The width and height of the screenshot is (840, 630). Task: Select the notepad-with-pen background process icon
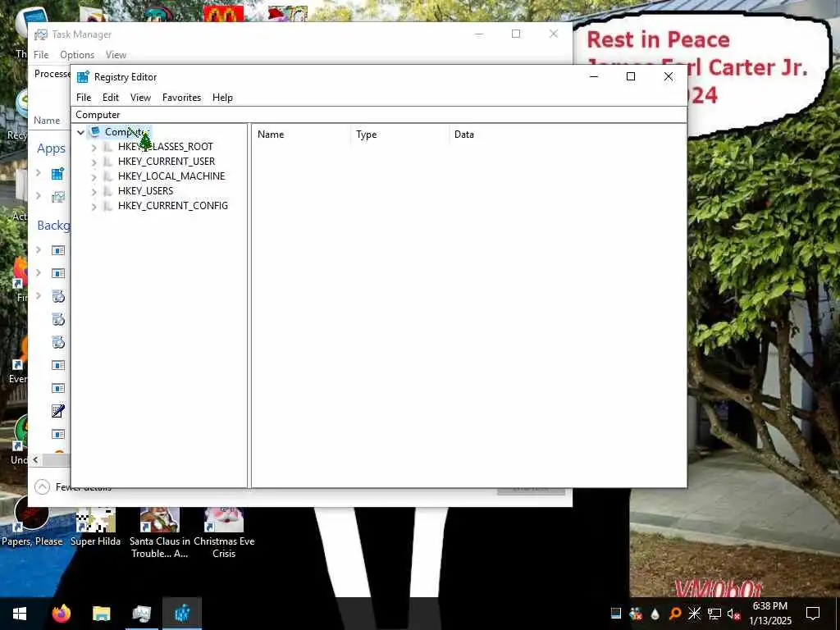(x=58, y=411)
